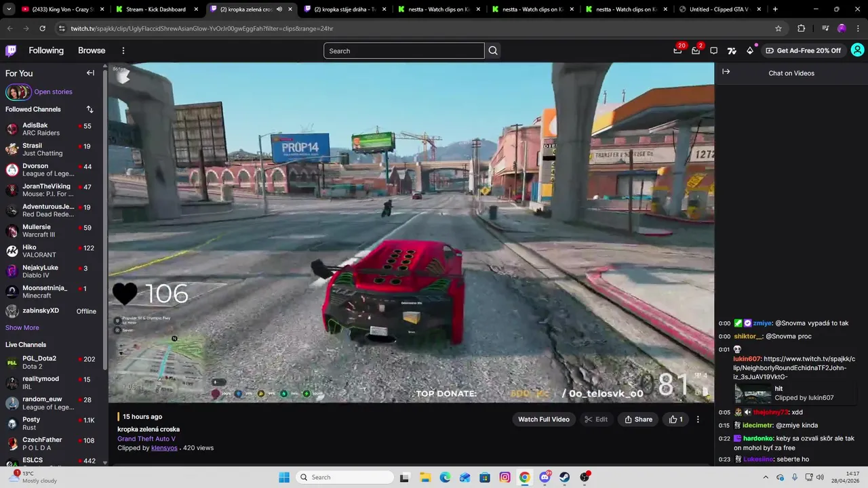Click the Share button
Viewport: 868px width, 488px height.
coord(638,420)
